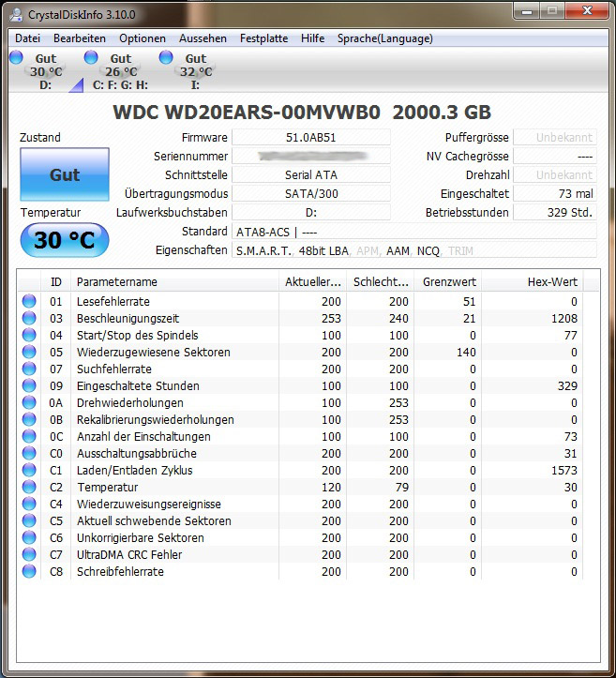Click status orb for Lesefehlerrate row
The image size is (616, 678).
pyautogui.click(x=29, y=301)
